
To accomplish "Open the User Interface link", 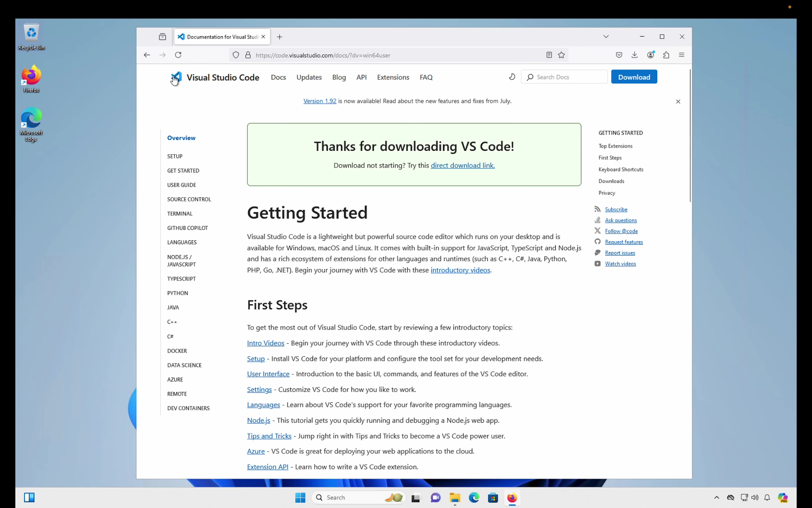I will coord(268,374).
